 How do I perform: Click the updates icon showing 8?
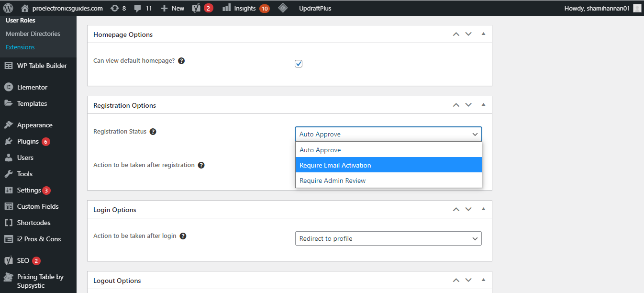115,8
